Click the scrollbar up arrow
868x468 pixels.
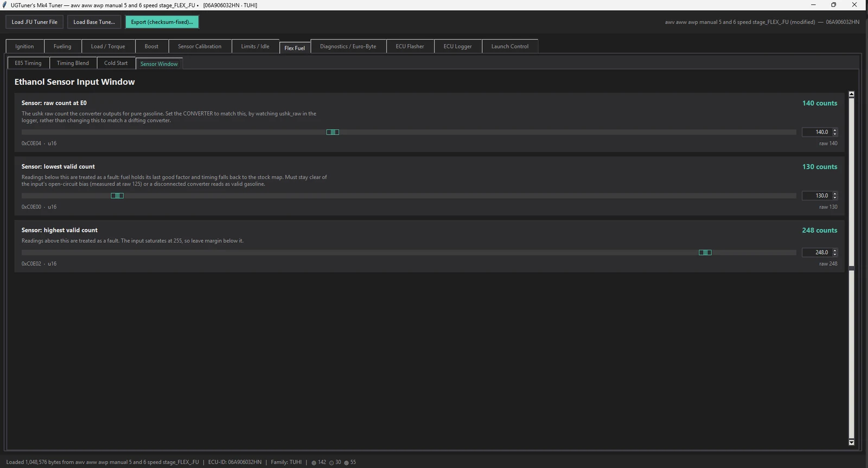click(851, 94)
